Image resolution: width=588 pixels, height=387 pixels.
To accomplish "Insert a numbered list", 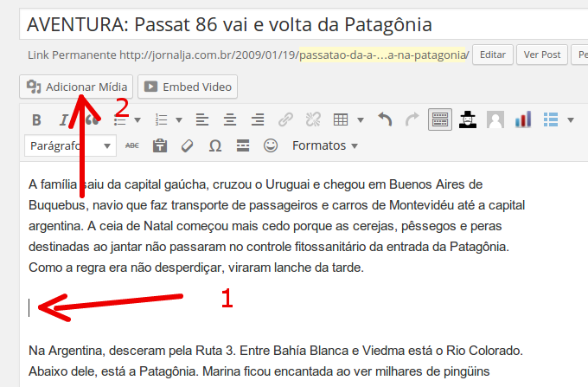I will point(161,120).
